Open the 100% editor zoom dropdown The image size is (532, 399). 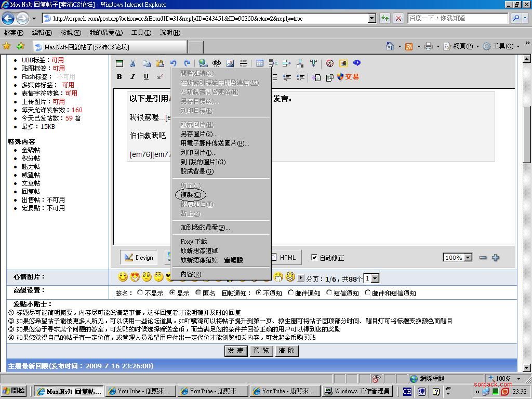(468, 258)
